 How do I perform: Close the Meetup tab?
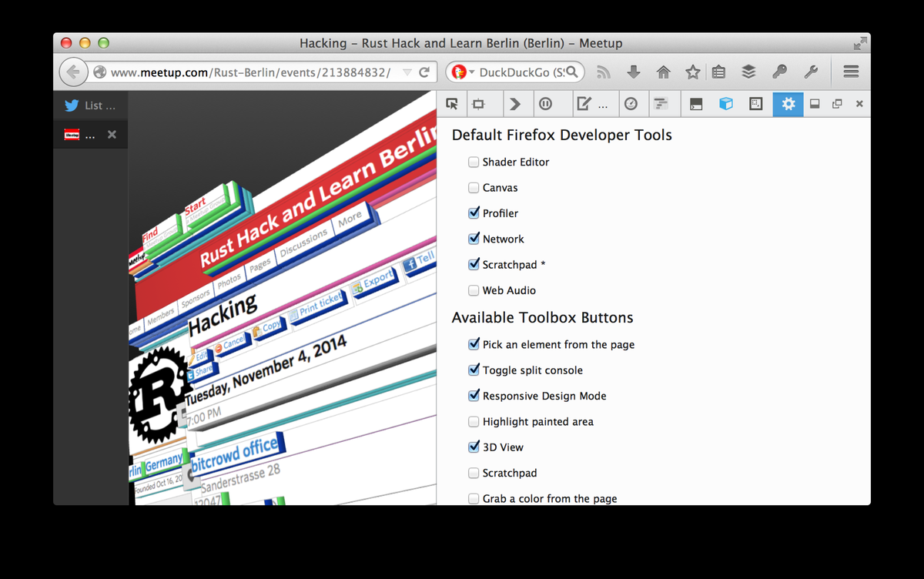tap(112, 135)
